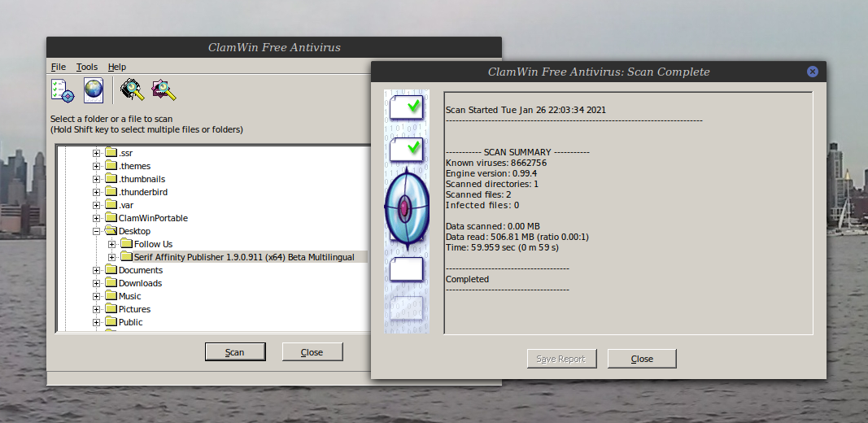
Task: Click the 'Data scanned: 0.00 MB' line
Action: (493, 226)
